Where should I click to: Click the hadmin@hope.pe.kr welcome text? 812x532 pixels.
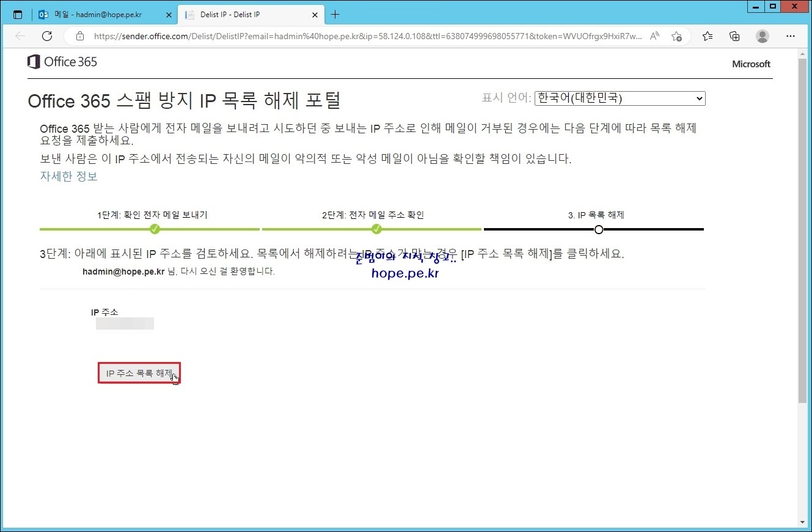pos(178,271)
